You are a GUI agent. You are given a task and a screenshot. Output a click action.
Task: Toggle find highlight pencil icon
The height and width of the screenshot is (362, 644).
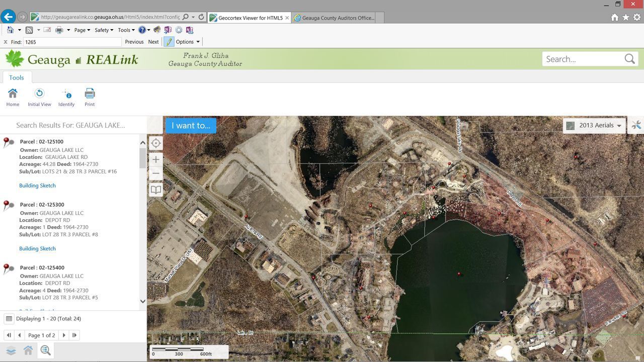pyautogui.click(x=169, y=42)
